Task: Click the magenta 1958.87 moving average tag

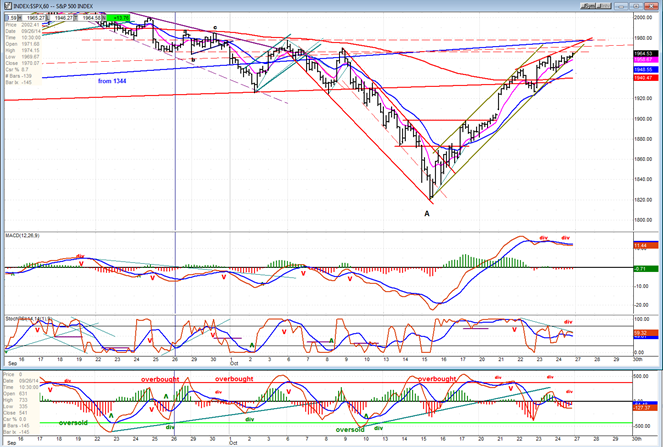Action: 645,60
